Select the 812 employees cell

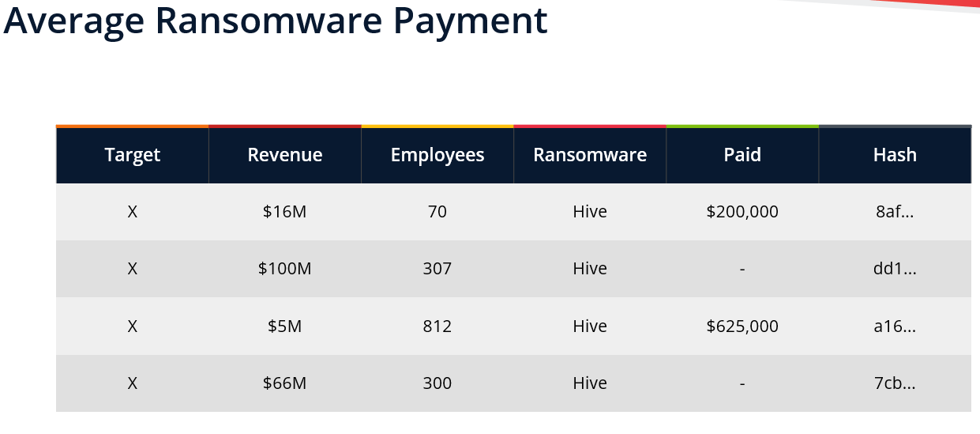click(437, 326)
